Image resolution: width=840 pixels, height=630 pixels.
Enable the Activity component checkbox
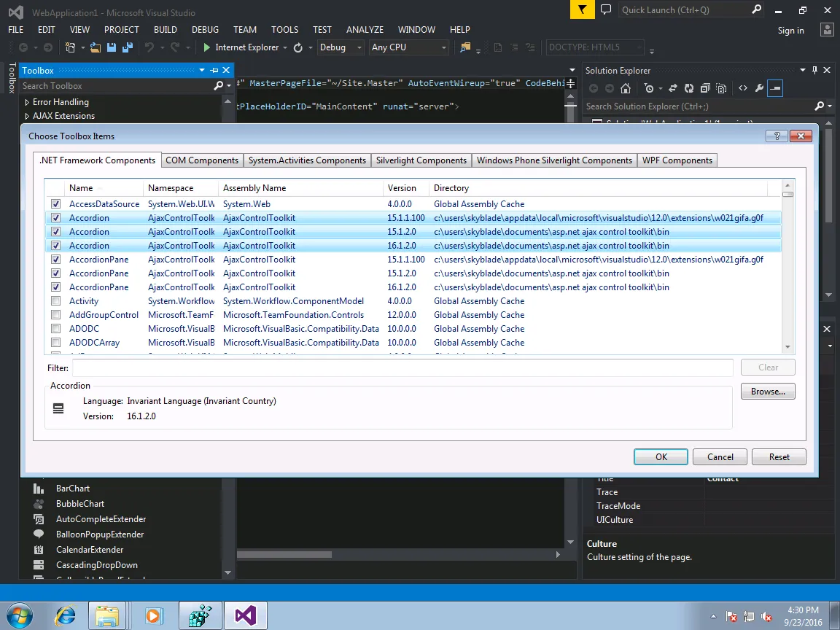point(55,301)
